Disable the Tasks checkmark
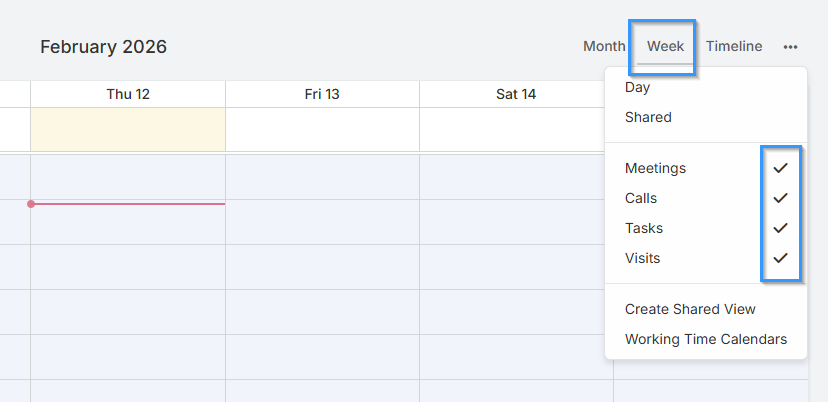The width and height of the screenshot is (828, 402). pos(781,228)
